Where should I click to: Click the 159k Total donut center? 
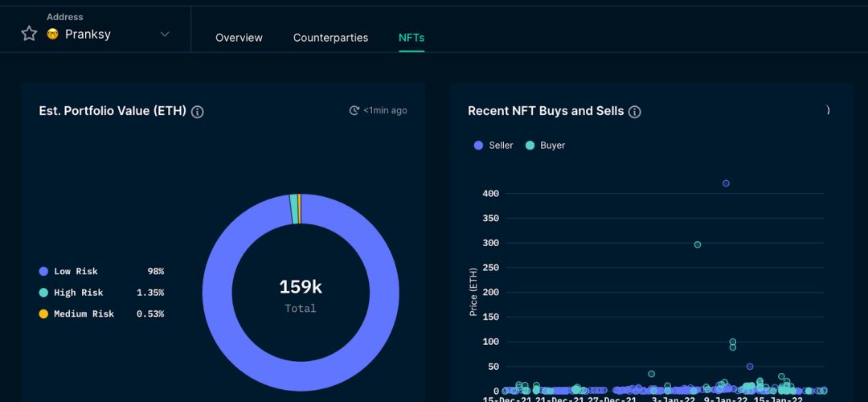(x=300, y=294)
